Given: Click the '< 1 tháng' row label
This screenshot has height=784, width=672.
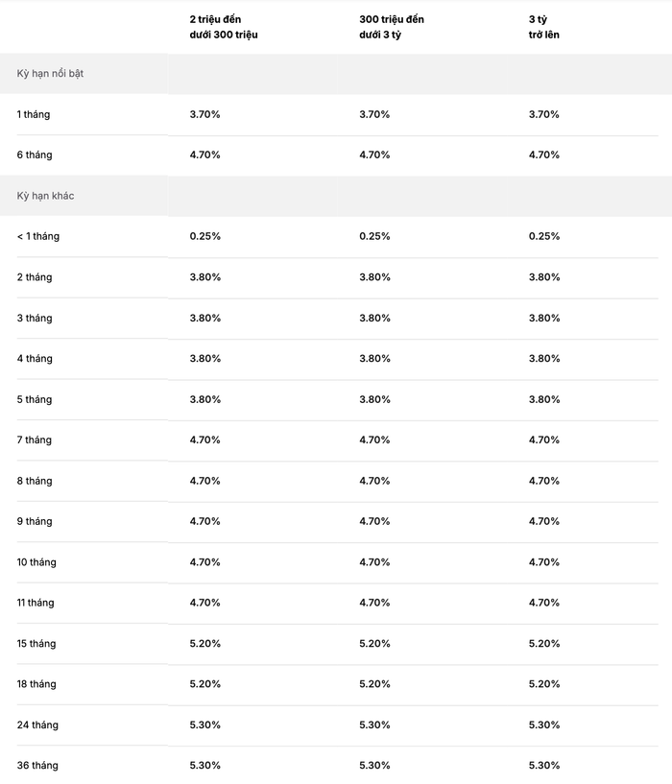Looking at the screenshot, I should click(x=38, y=236).
